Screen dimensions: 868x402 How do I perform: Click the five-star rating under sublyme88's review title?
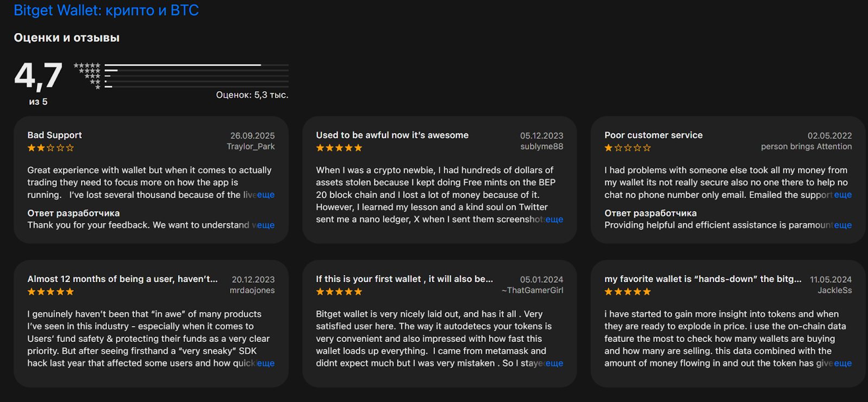(x=339, y=148)
